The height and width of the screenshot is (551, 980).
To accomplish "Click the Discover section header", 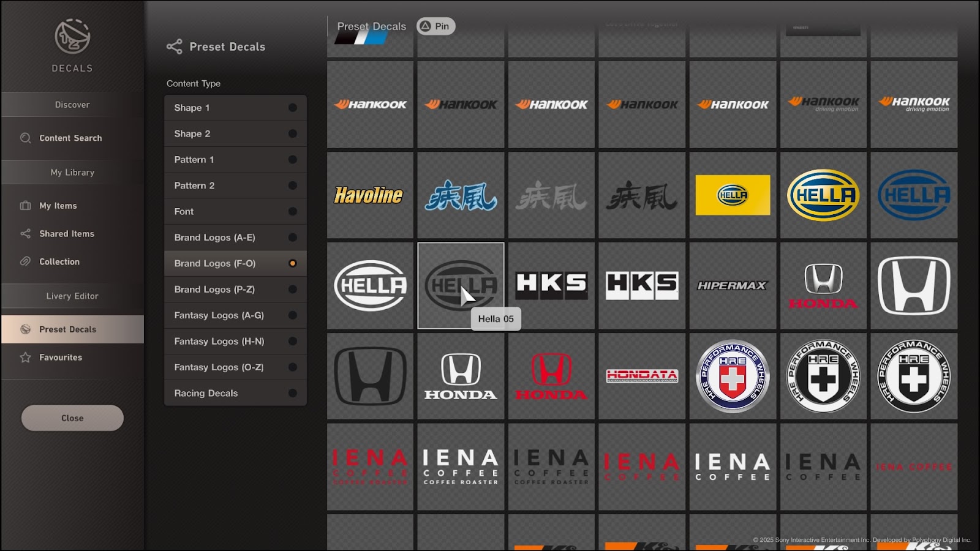I will click(x=72, y=105).
